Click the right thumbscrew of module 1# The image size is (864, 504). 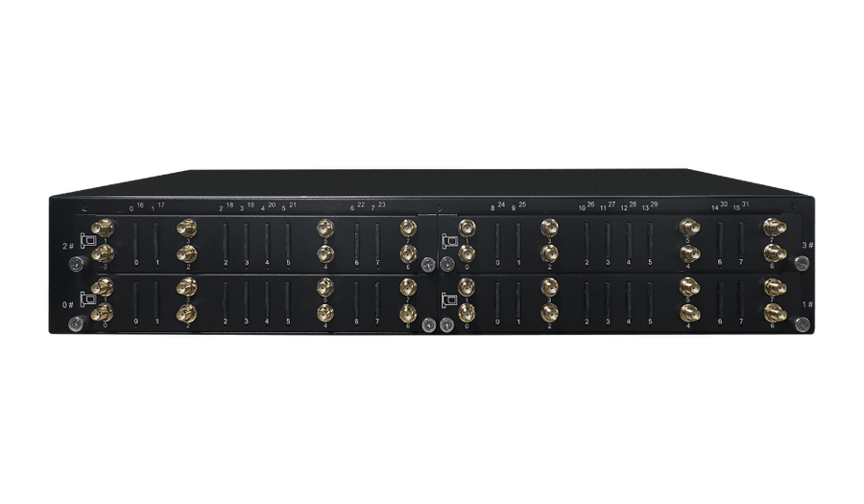click(x=802, y=324)
